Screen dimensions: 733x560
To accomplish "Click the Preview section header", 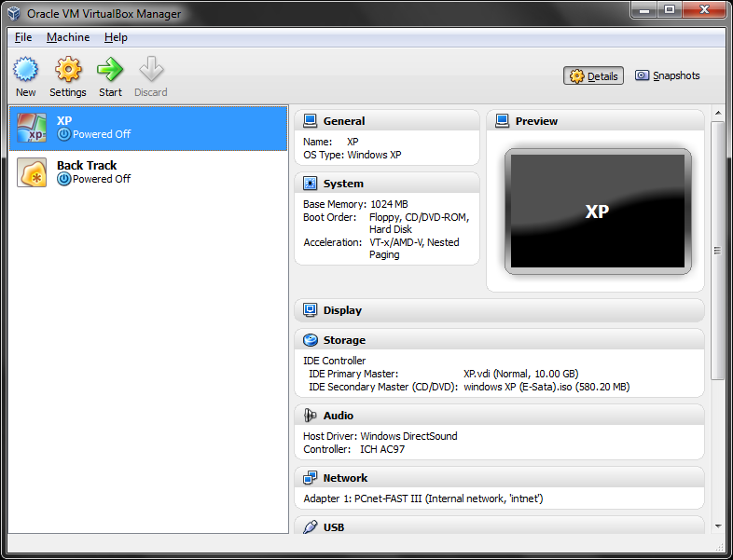I will (595, 120).
